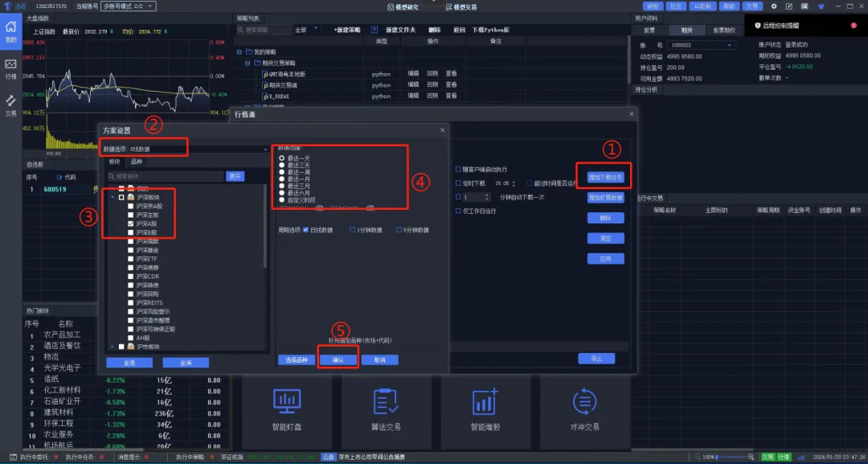Click the folder icon of 我的策略
The image size is (868, 464).
249,52
